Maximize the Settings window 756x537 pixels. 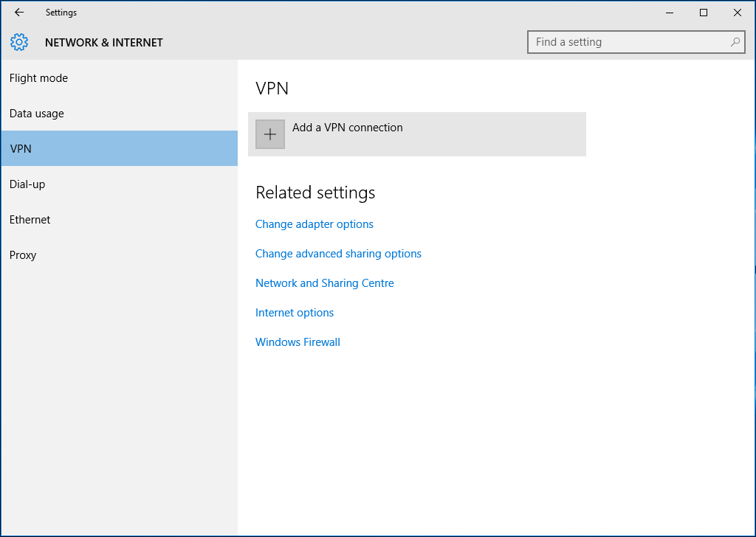pyautogui.click(x=703, y=13)
